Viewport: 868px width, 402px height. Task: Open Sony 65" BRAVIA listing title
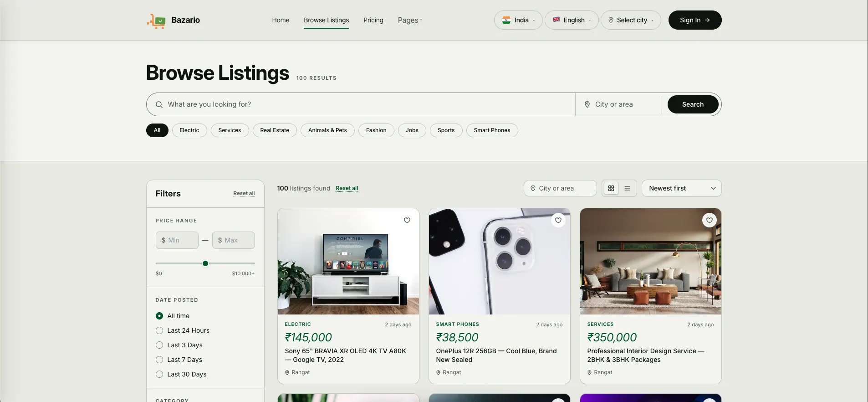coord(345,356)
